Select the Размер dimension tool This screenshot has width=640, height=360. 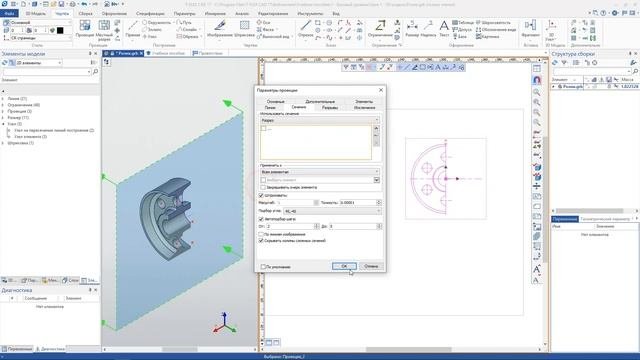[412, 29]
